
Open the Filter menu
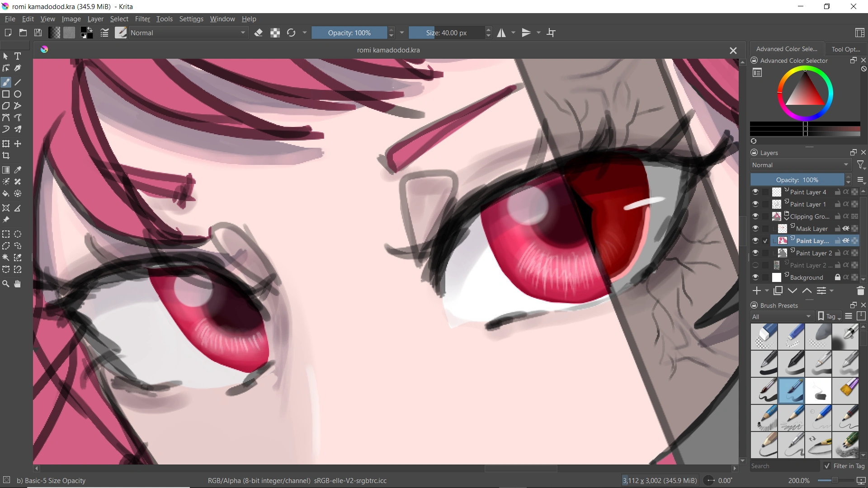142,19
